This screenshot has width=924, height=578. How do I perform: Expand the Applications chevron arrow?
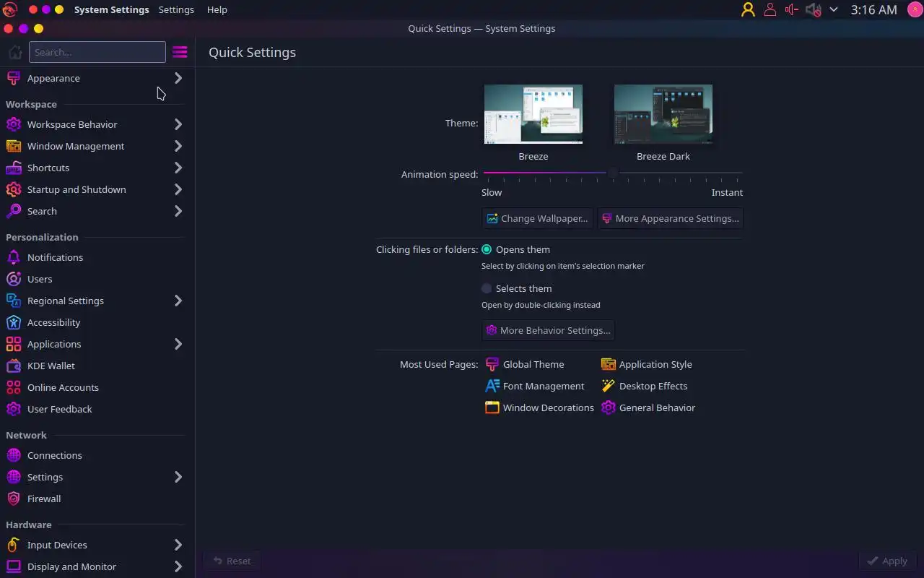click(x=178, y=344)
